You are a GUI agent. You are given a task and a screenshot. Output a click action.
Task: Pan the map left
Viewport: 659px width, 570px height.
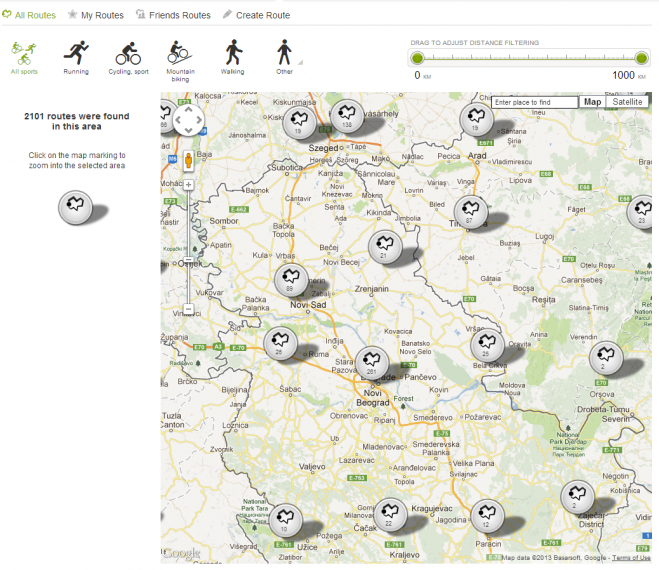[178, 120]
